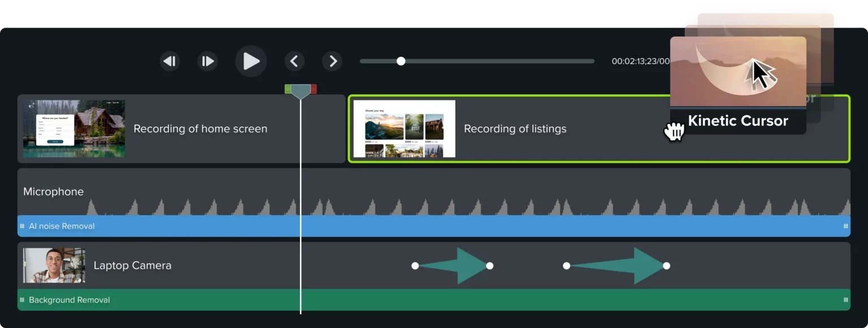
Task: Select the Recording of home screen clip
Action: point(181,129)
